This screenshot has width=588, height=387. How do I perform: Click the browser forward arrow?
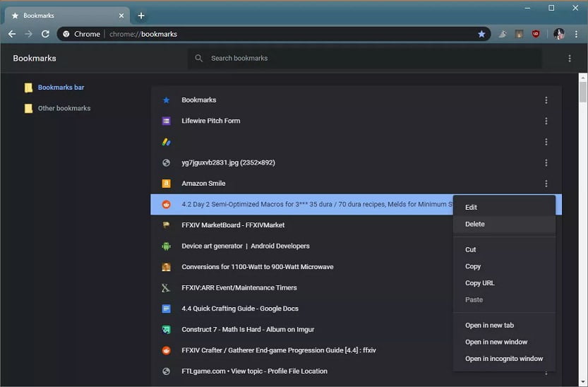[x=28, y=34]
